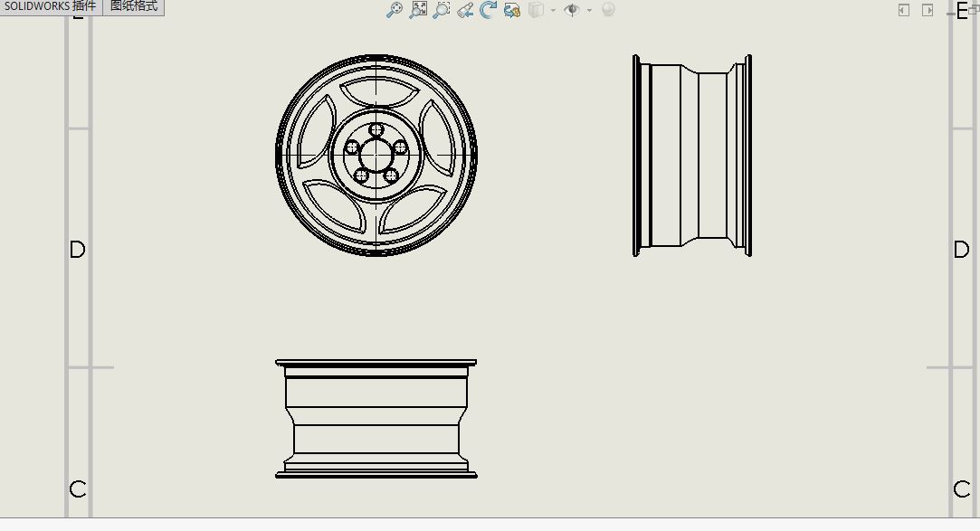Click the greyed Display Style cube icon
The image size is (980, 531).
click(x=537, y=9)
